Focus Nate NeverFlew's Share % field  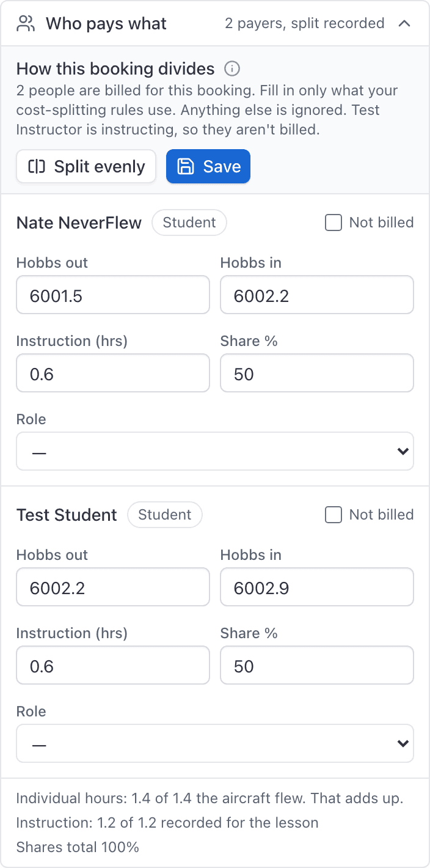[317, 373]
